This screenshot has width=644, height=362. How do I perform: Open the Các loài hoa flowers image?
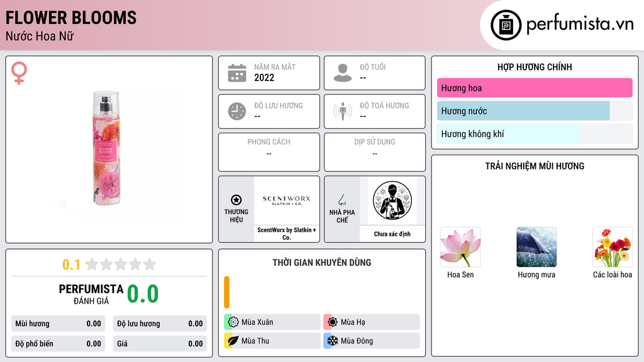(x=613, y=247)
